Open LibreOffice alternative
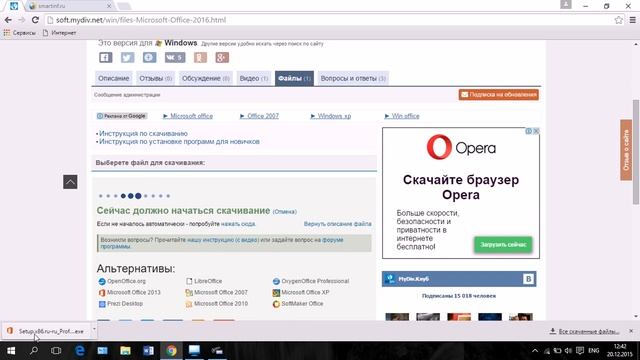 (208, 281)
